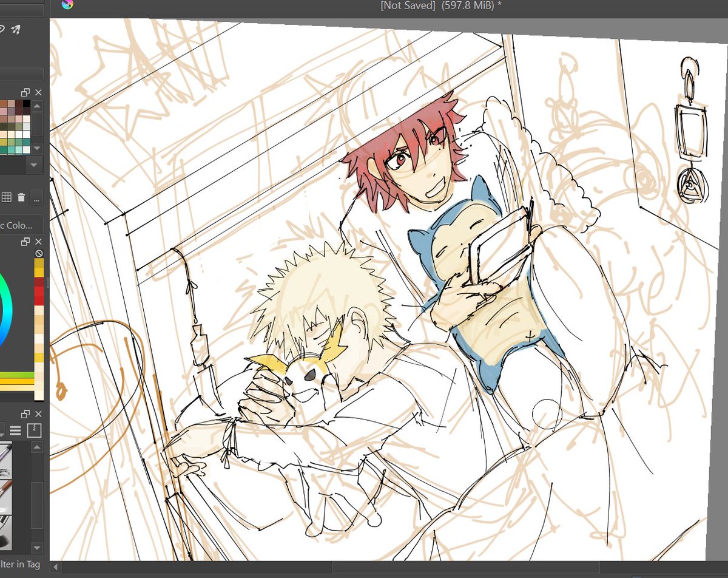
Task: Open brush presets view mode menu icon
Action: click(16, 431)
